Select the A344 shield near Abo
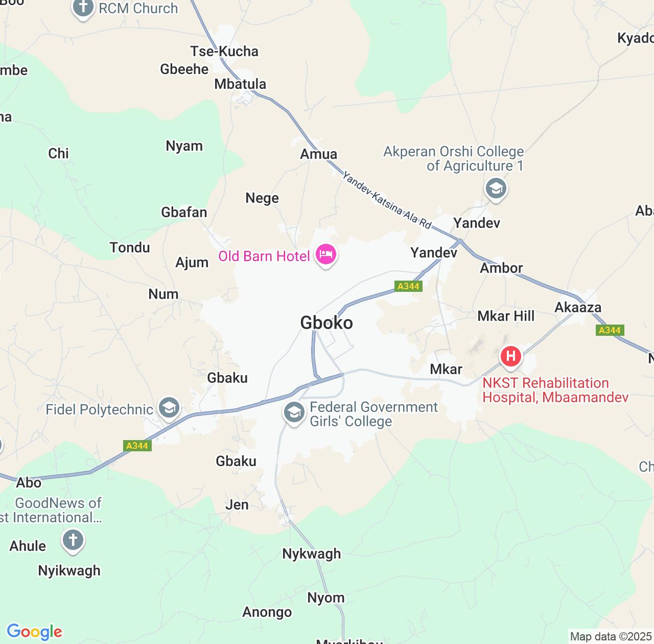 point(137,446)
